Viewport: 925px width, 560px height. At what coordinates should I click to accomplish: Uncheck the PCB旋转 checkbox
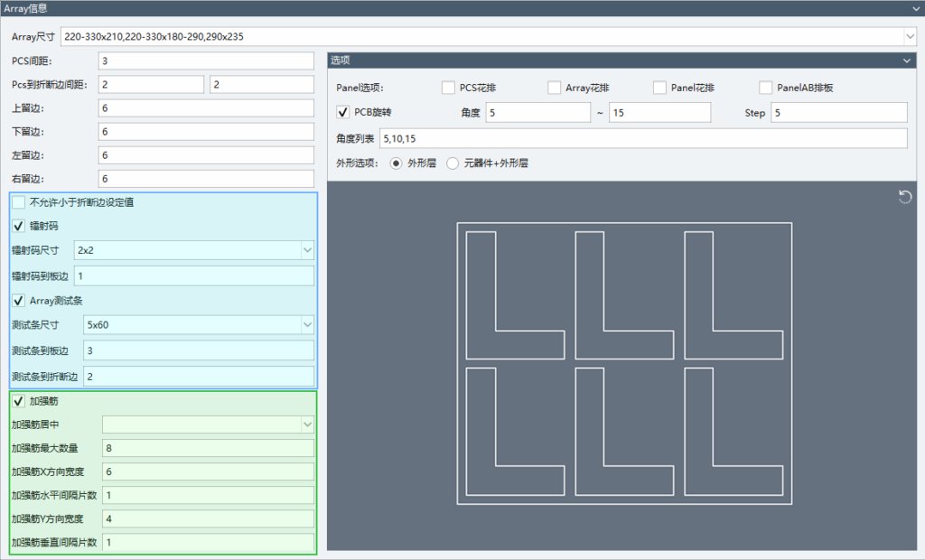pyautogui.click(x=342, y=112)
